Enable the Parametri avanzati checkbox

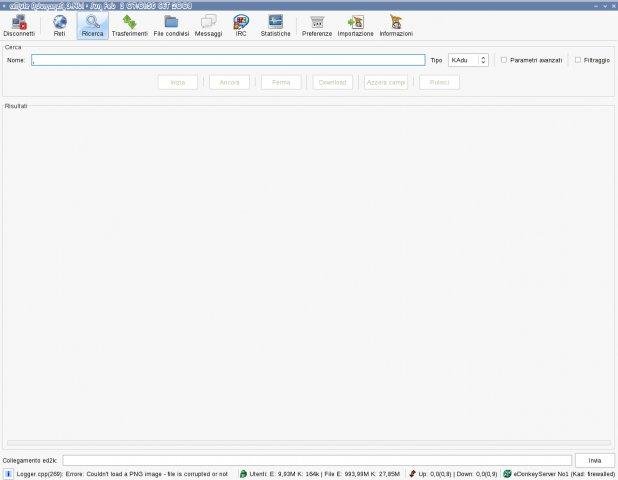pyautogui.click(x=504, y=60)
